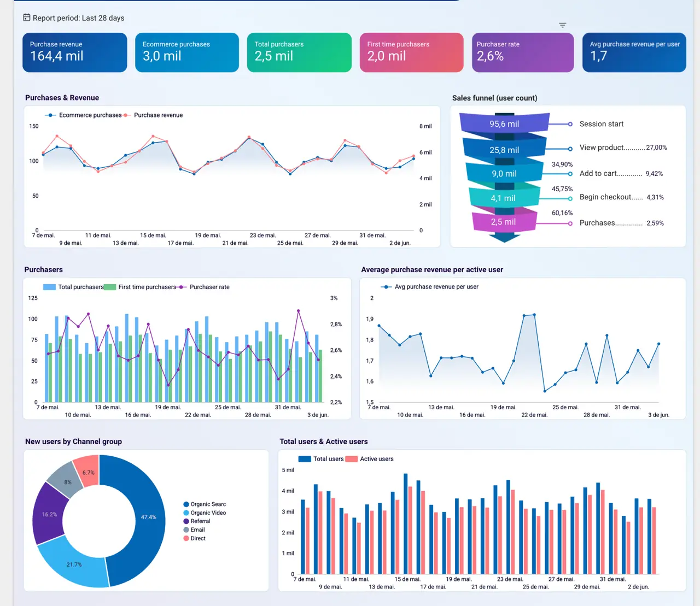Click the Purchases & Revenue chart title
This screenshot has width=700, height=606.
pyautogui.click(x=62, y=98)
